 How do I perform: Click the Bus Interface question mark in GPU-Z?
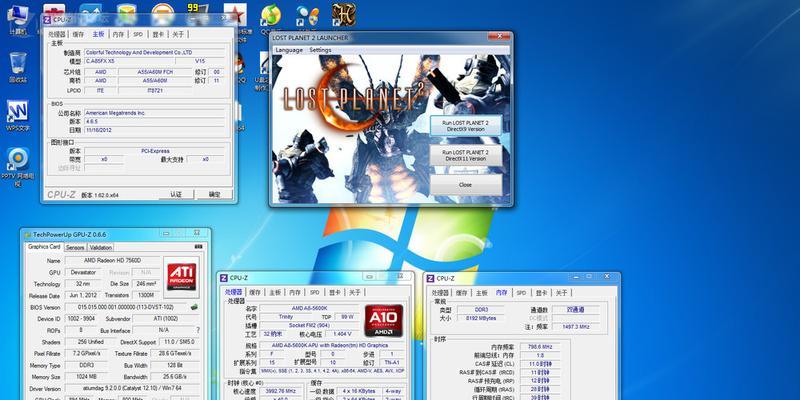(x=198, y=330)
